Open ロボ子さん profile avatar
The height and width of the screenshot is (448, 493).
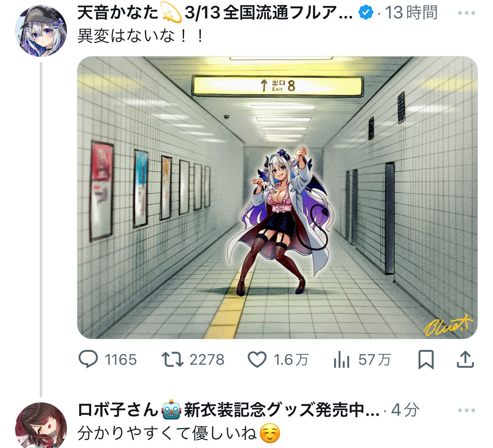(41, 425)
